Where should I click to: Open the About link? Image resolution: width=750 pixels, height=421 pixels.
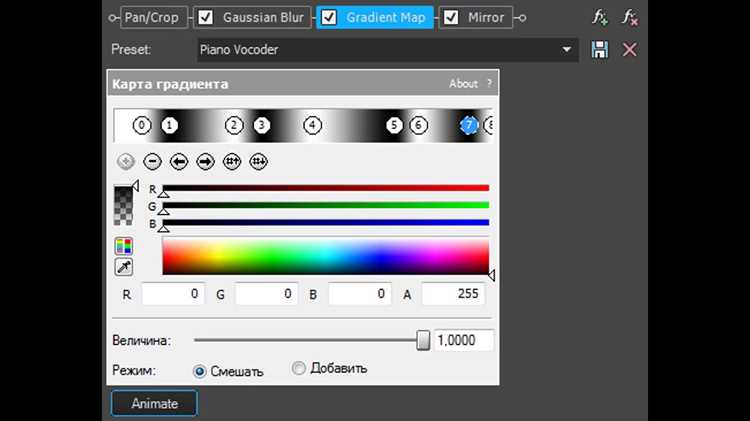coord(463,84)
